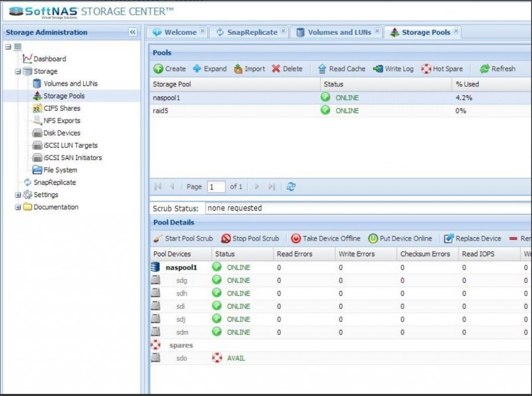Image resolution: width=532 pixels, height=396 pixels.
Task: Open iSCSI LUN Targets in sidebar
Action: [x=65, y=145]
